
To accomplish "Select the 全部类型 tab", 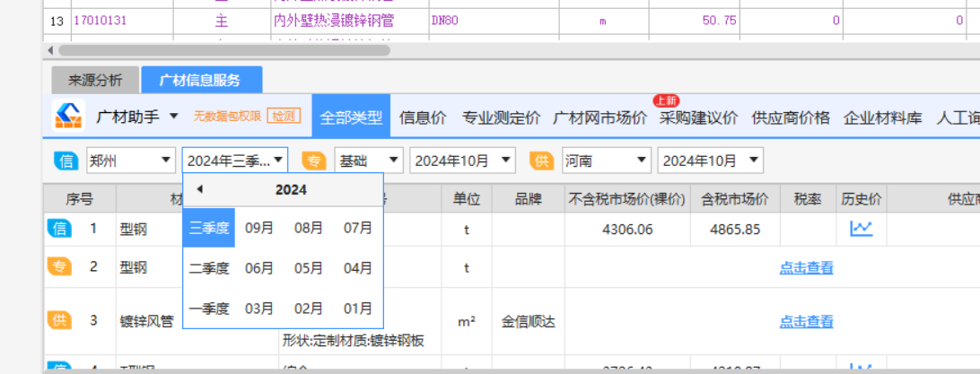I will pos(351,117).
